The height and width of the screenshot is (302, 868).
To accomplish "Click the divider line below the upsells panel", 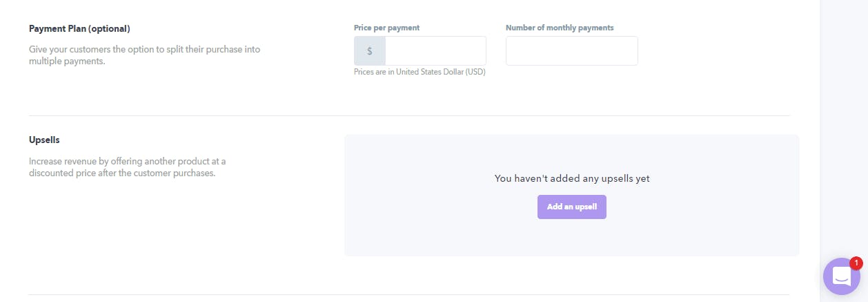I will click(409, 294).
